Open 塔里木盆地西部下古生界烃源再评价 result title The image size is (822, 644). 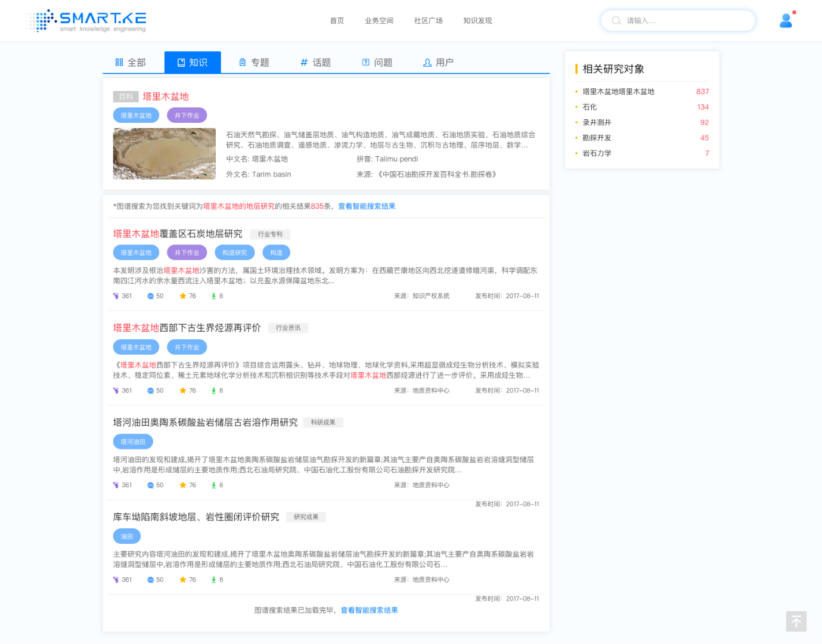(187, 328)
